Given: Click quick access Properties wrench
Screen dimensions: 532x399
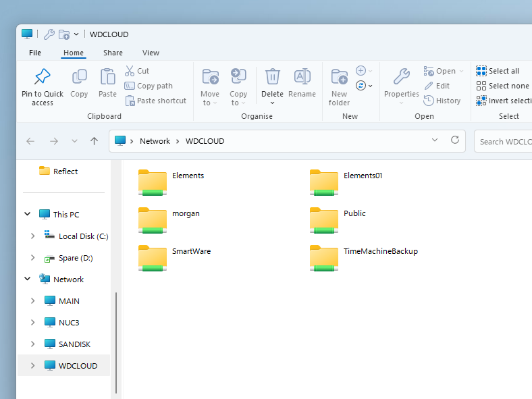Looking at the screenshot, I should point(49,34).
